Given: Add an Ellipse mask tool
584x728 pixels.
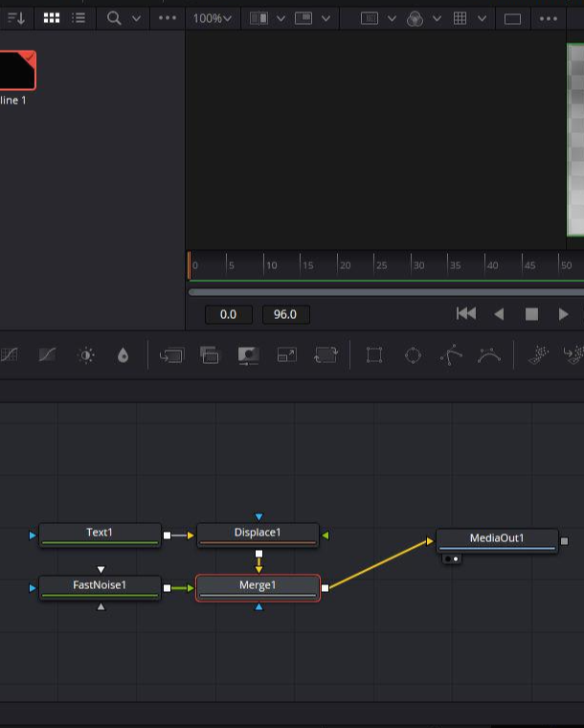Looking at the screenshot, I should click(x=413, y=355).
